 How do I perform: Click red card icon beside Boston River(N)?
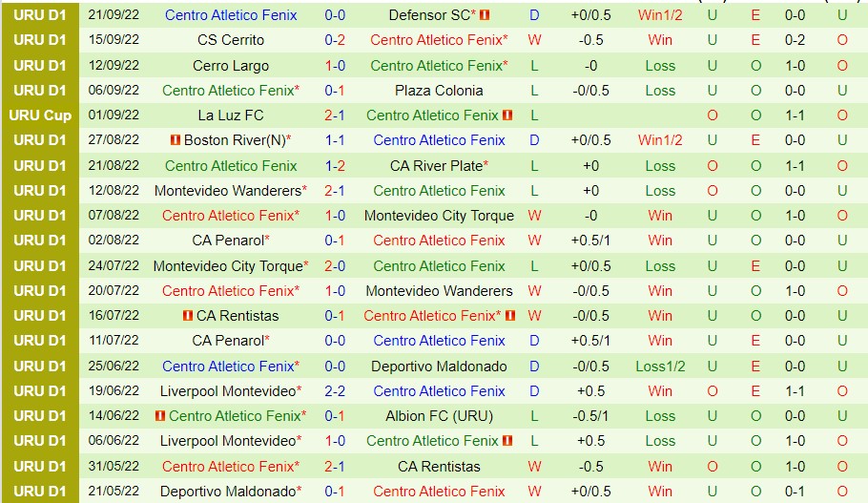[175, 140]
